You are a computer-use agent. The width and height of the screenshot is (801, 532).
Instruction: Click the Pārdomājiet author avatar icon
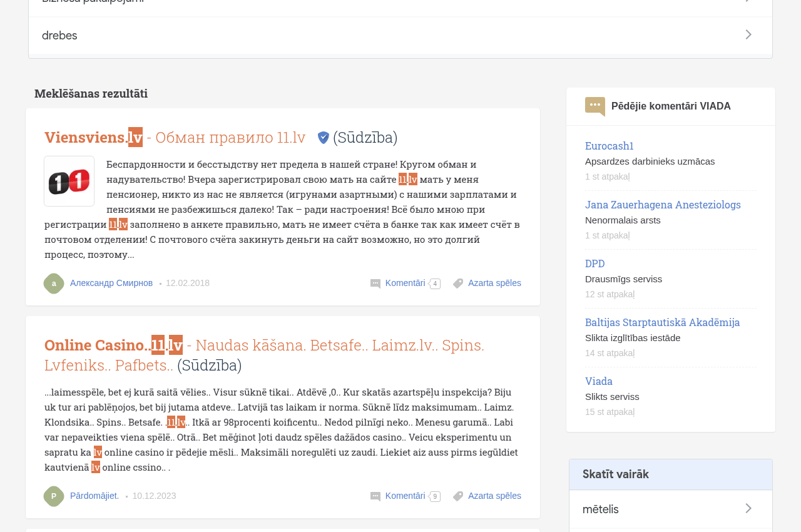pyautogui.click(x=54, y=496)
